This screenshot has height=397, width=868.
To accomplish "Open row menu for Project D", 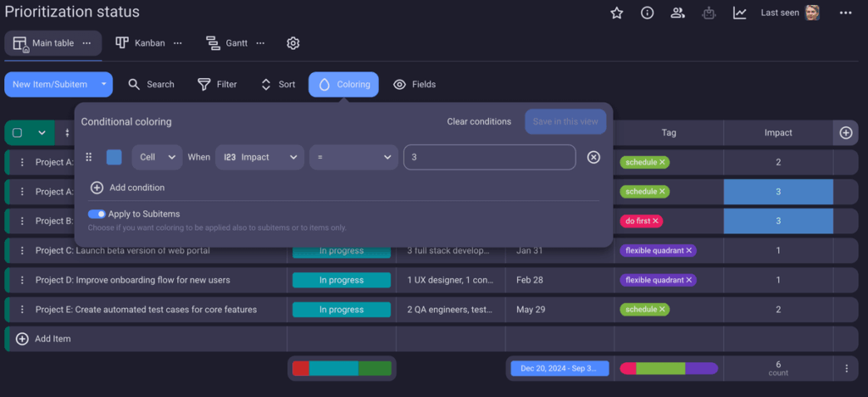I will coord(22,280).
